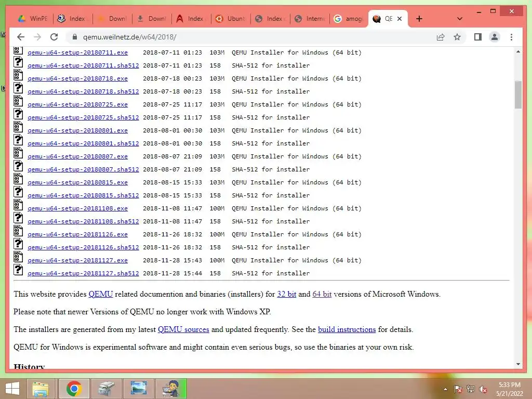Open the picture viewer taskbar app
532x399 pixels.
139,389
